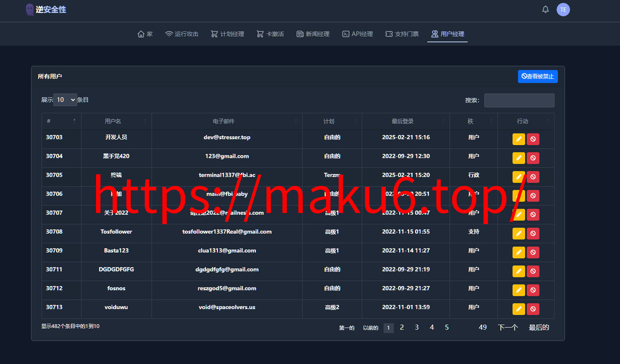Click 最后的 last-page link

(539, 328)
